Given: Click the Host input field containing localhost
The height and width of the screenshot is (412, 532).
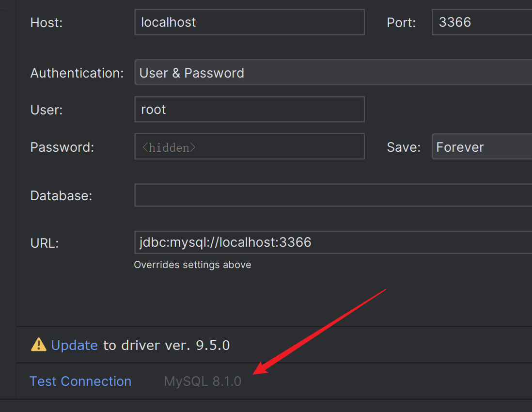Looking at the screenshot, I should click(250, 22).
